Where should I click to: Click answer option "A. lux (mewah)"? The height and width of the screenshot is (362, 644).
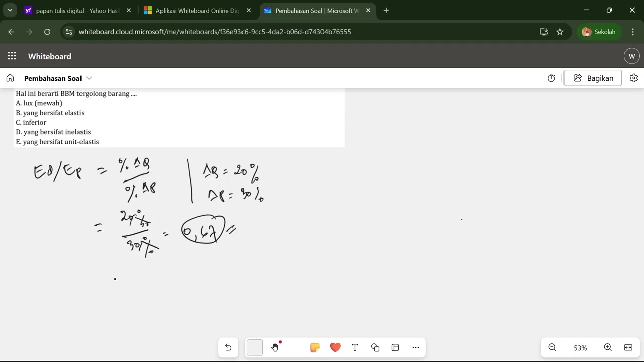39,103
